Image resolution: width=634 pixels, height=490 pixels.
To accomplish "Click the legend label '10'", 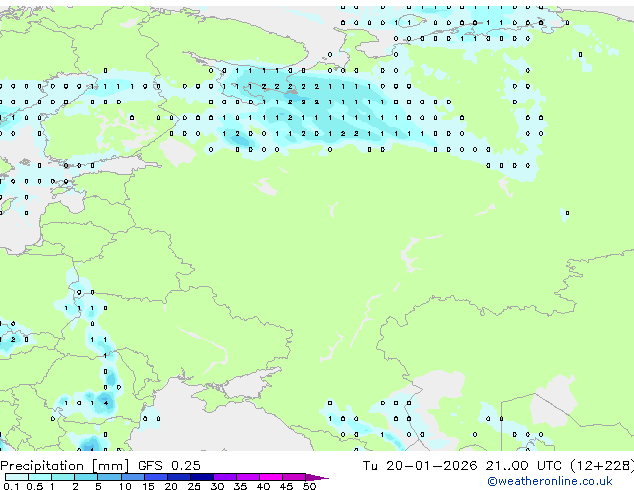I will click(x=125, y=486).
